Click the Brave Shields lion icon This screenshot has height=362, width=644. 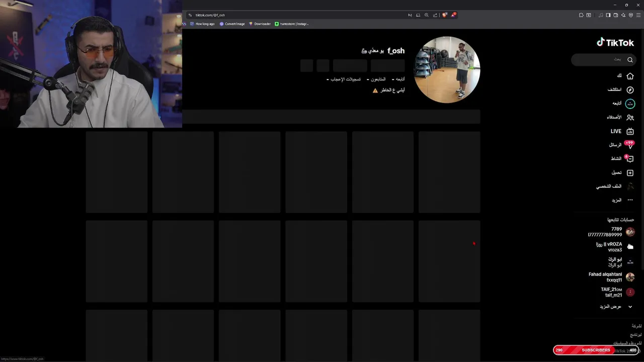[x=444, y=15]
